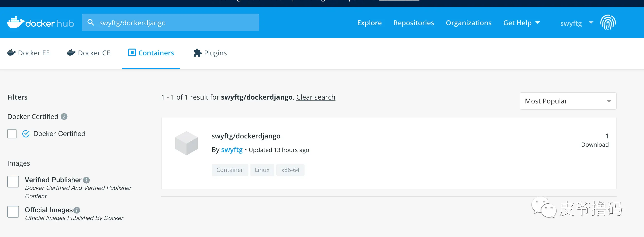The image size is (644, 237).
Task: Click the Clear search link
Action: point(316,97)
